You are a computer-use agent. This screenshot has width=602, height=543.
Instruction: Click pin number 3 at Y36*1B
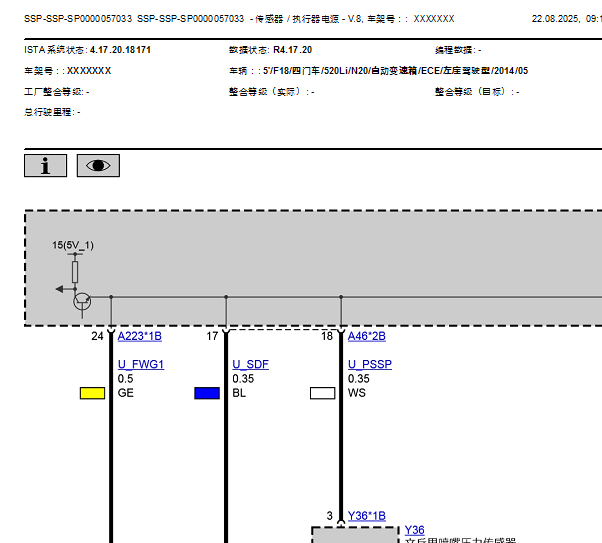[329, 516]
